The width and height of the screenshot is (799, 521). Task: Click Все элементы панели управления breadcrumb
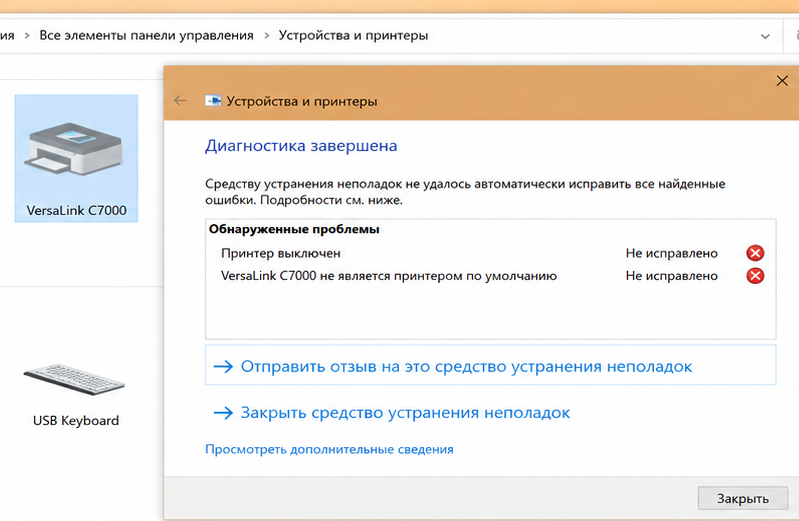(146, 36)
